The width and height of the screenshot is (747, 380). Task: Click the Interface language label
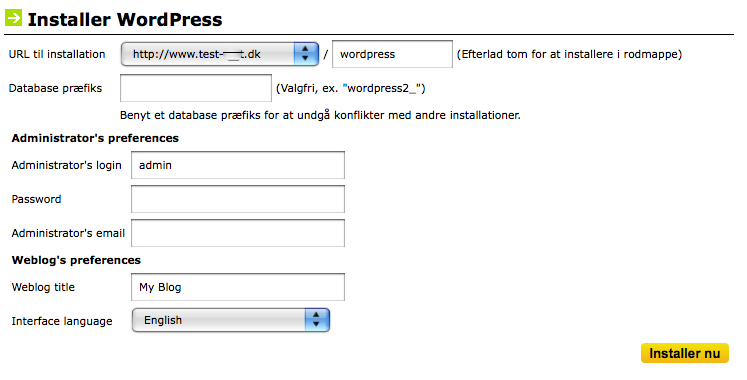[x=62, y=321]
